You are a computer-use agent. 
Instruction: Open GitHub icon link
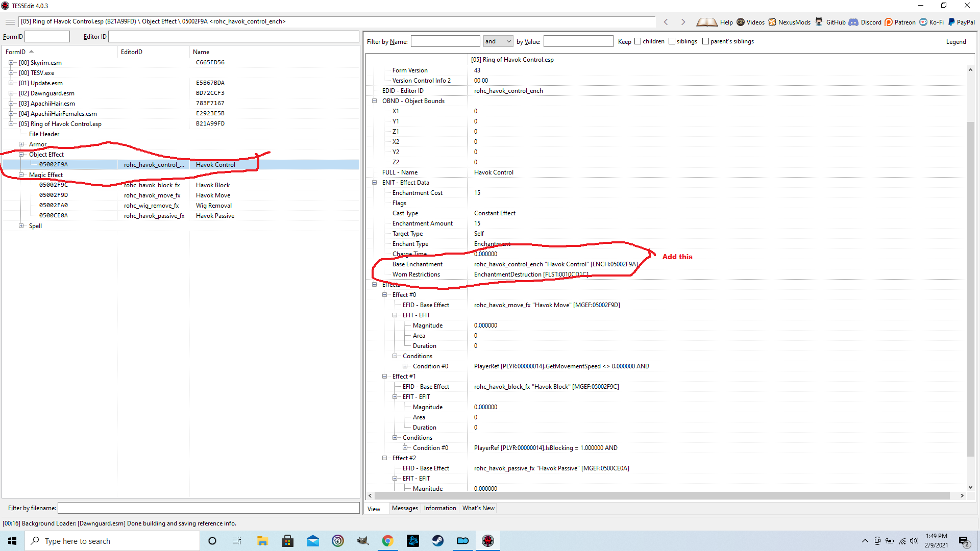pyautogui.click(x=817, y=23)
